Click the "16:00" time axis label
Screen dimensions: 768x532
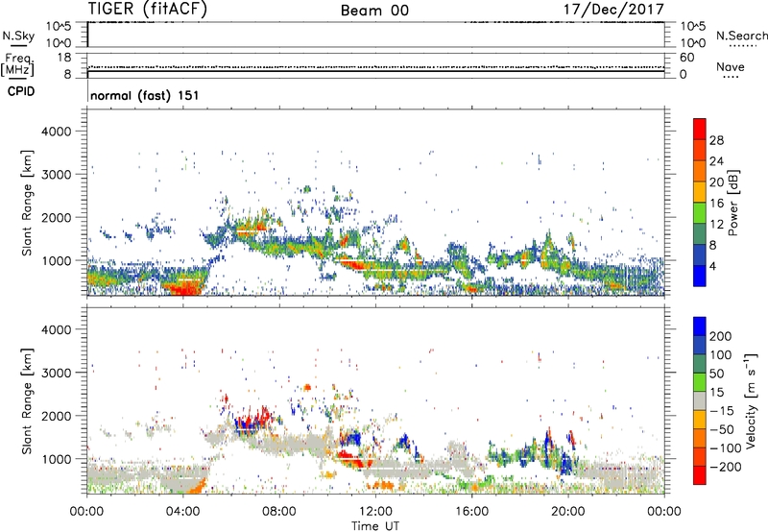click(471, 512)
